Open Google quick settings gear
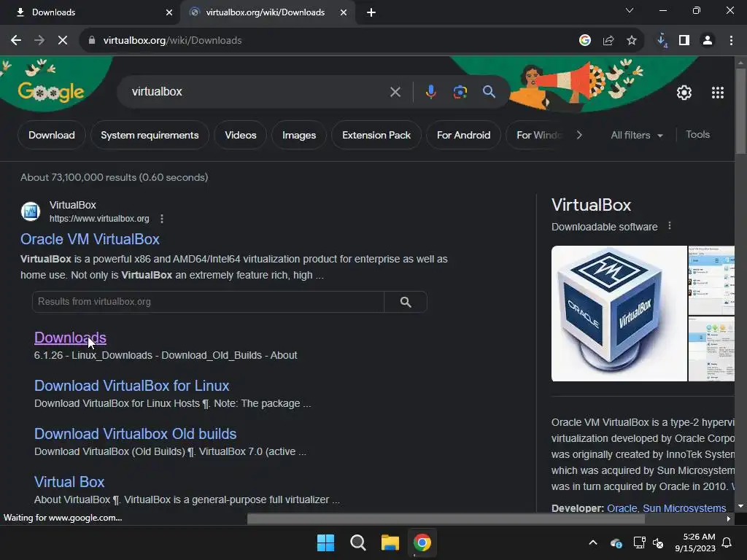Screen dimensions: 747x560 (x=684, y=93)
